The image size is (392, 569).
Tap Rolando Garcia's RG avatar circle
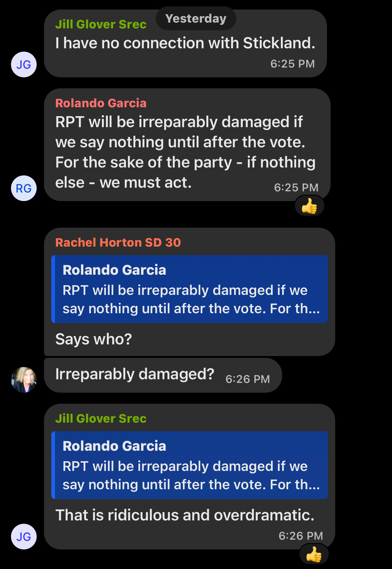pyautogui.click(x=24, y=188)
